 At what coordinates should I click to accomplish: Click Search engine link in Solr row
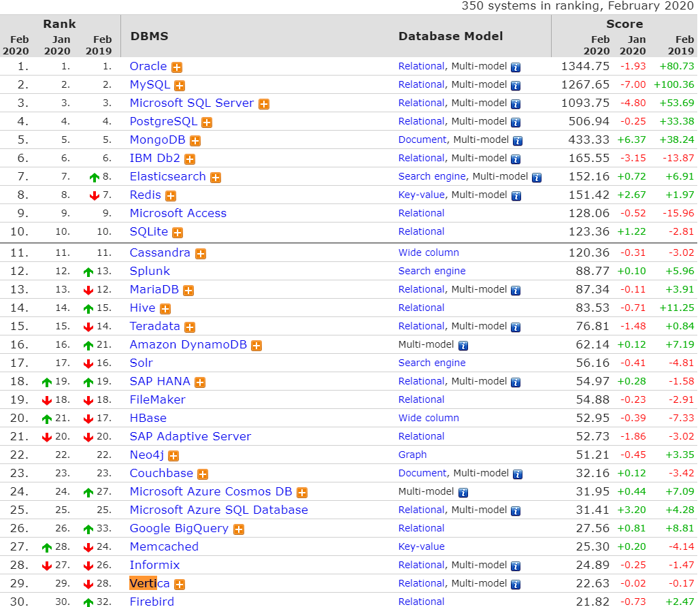(x=432, y=363)
